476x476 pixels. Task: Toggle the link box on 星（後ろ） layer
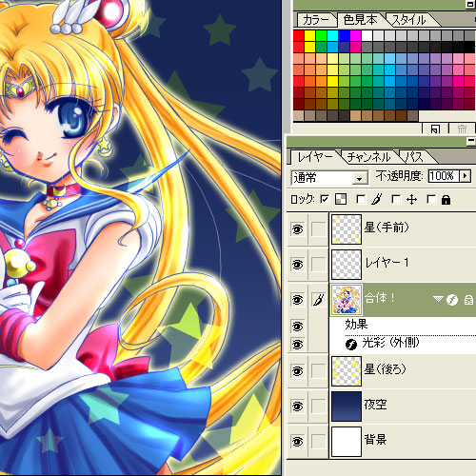pyautogui.click(x=318, y=370)
